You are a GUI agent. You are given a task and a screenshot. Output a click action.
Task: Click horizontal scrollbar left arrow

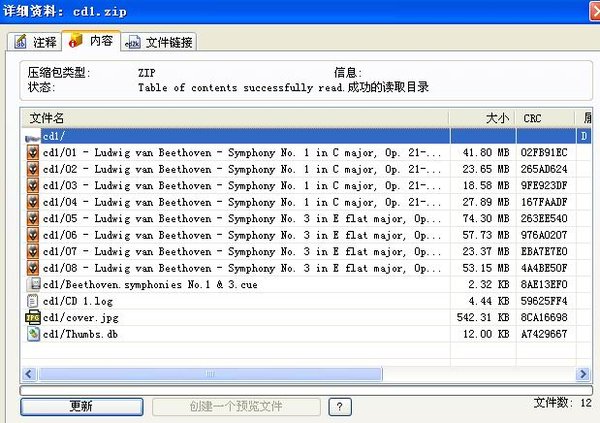(x=29, y=374)
